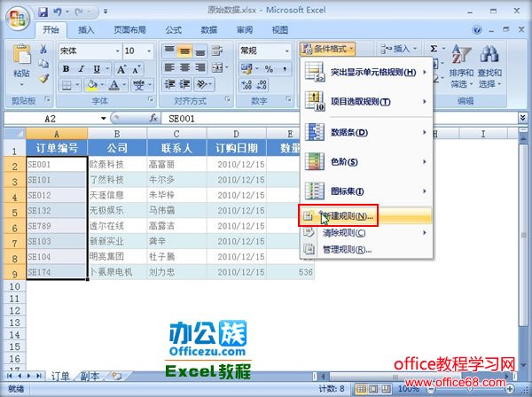Switch to the 副本 sheet tab

point(90,376)
